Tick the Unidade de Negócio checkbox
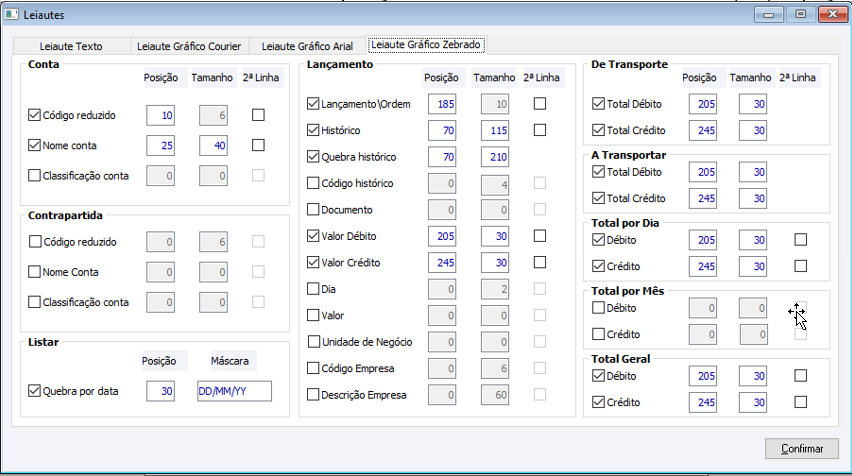 (314, 342)
